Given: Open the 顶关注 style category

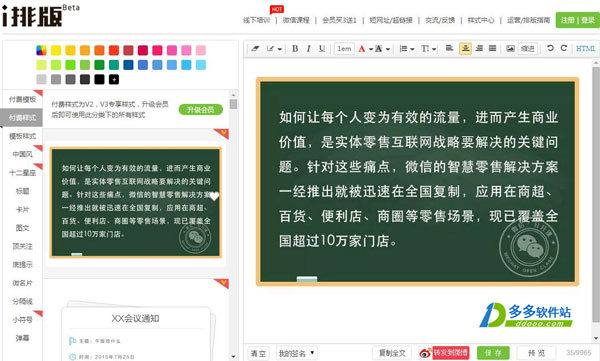Looking at the screenshot, I should (x=22, y=246).
